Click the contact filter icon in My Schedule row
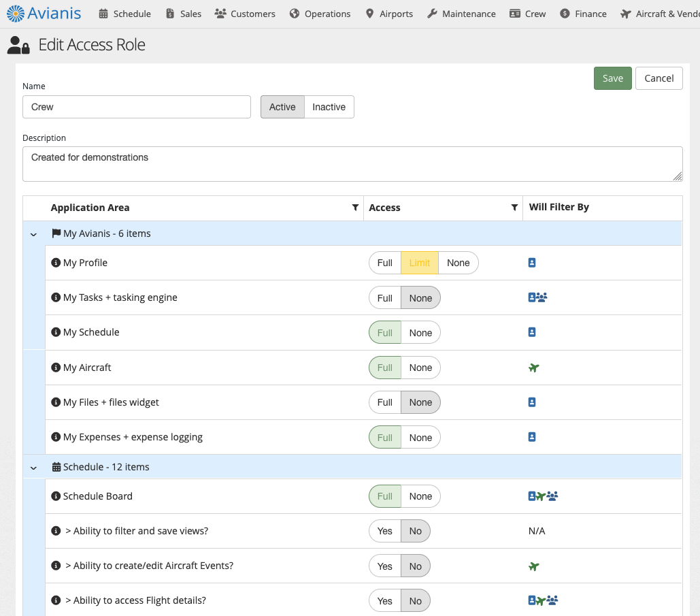Viewport: 700px width, 616px height. point(532,332)
